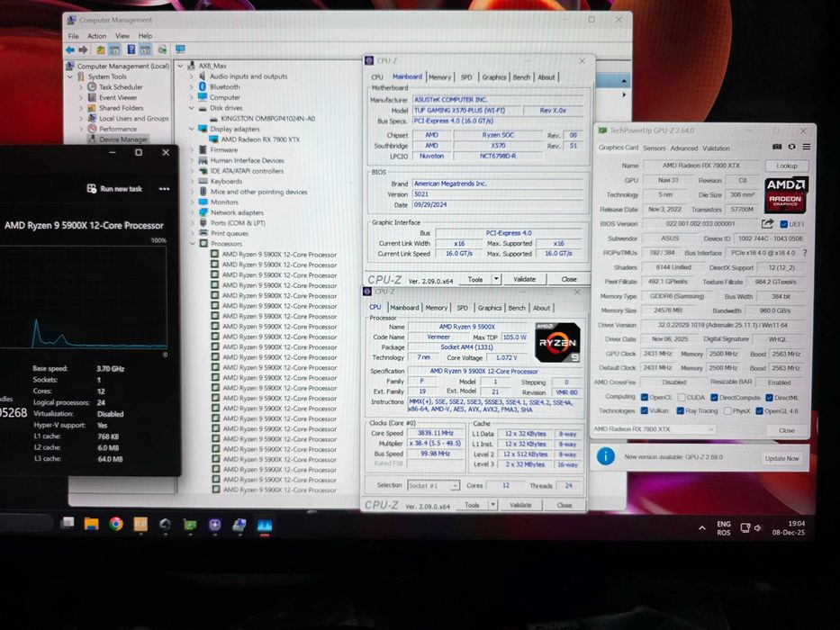Click the Up one level folder toolbar icon
840x630 pixels.
click(x=101, y=49)
